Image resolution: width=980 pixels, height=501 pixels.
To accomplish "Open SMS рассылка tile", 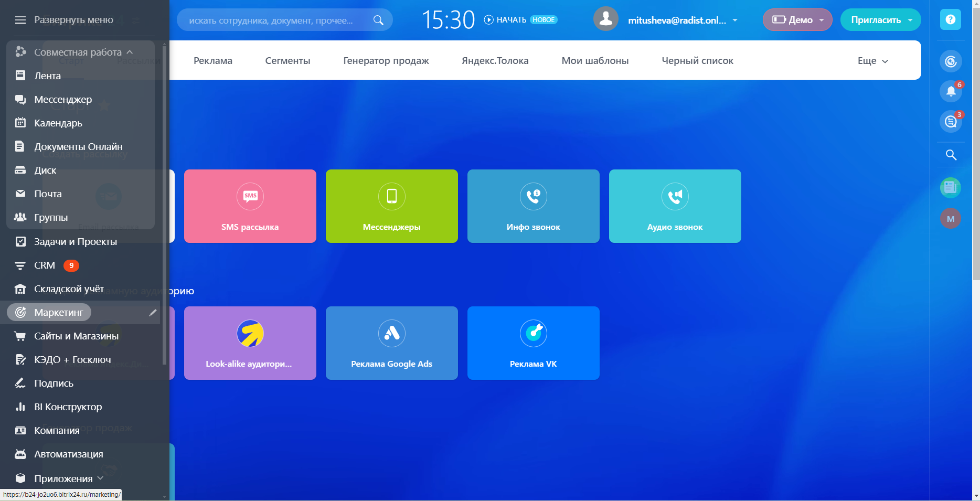I will point(250,206).
